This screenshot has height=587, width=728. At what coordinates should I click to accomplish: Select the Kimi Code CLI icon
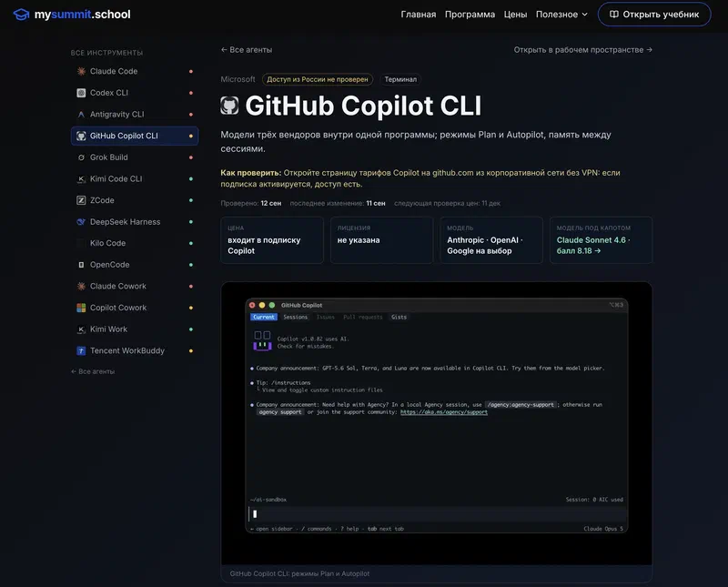point(81,178)
